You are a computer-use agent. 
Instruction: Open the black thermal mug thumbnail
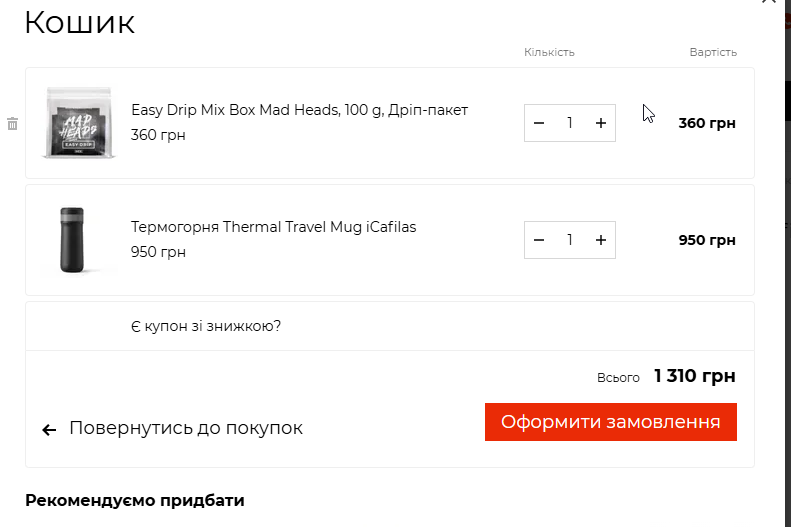[72, 240]
